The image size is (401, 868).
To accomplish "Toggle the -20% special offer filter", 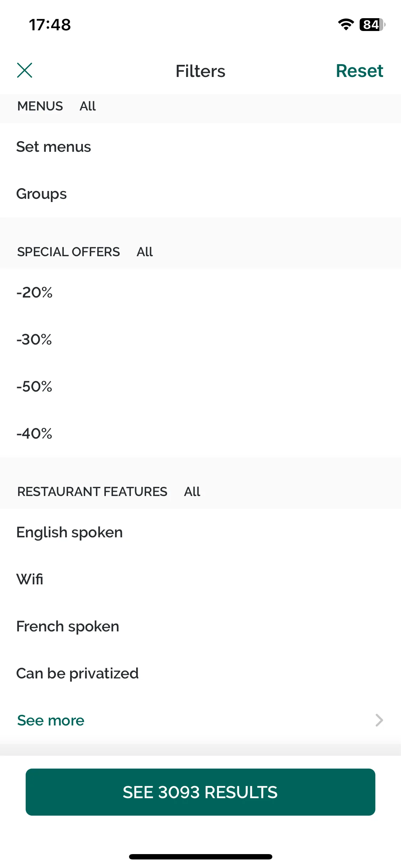I will pyautogui.click(x=200, y=292).
